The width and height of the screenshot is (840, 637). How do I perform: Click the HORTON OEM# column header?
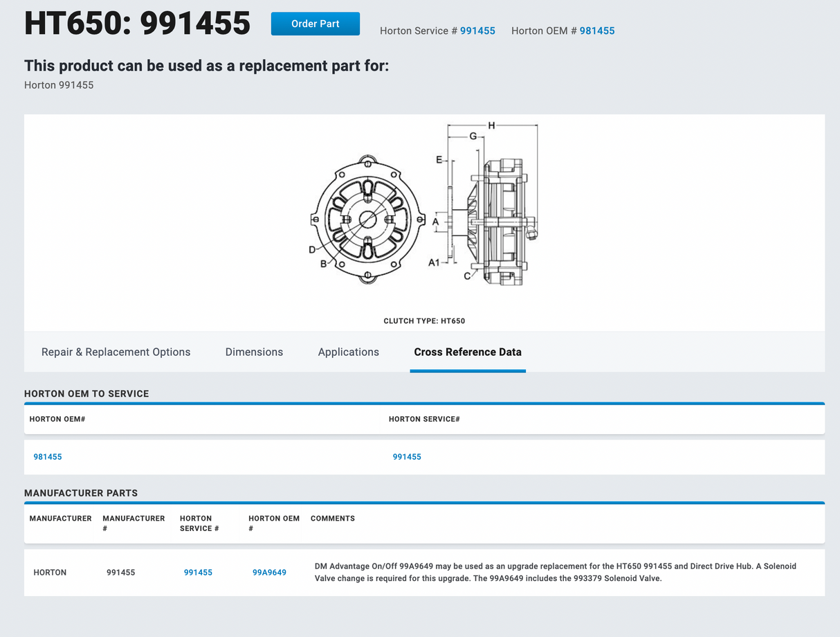tap(57, 419)
